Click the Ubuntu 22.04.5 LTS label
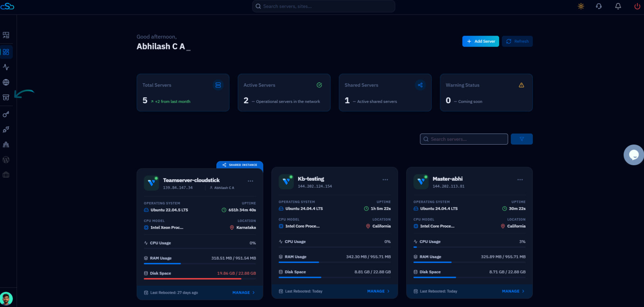 pos(169,210)
